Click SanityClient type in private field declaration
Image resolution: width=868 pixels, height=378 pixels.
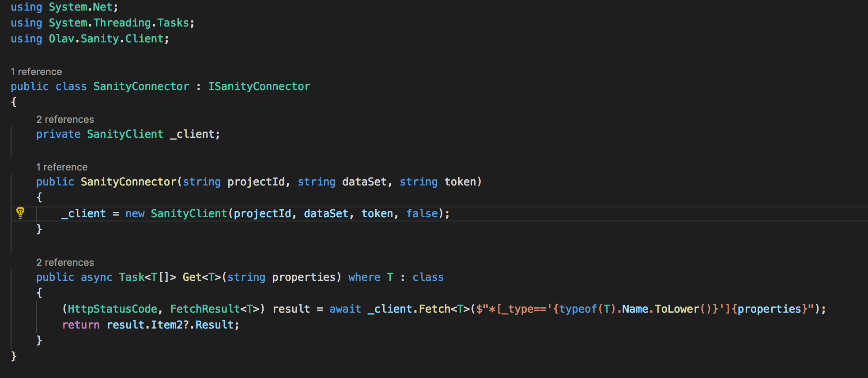click(125, 134)
